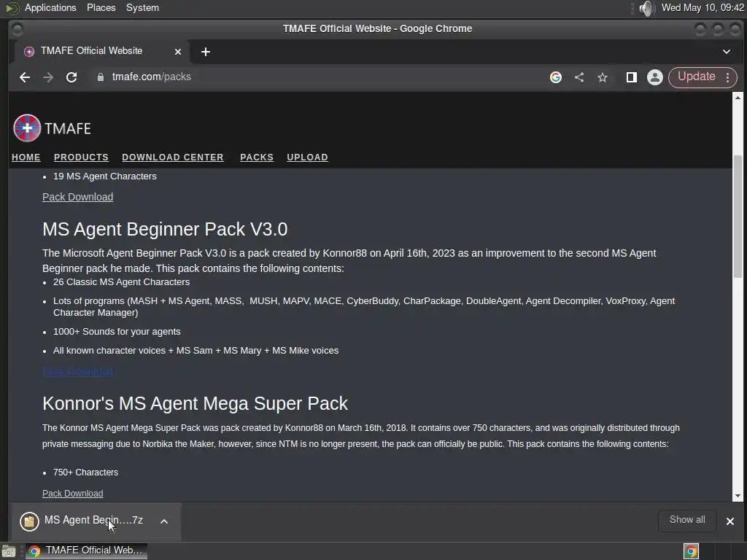Click the Update button in Chrome
Screen dimensions: 747x560
tap(696, 77)
